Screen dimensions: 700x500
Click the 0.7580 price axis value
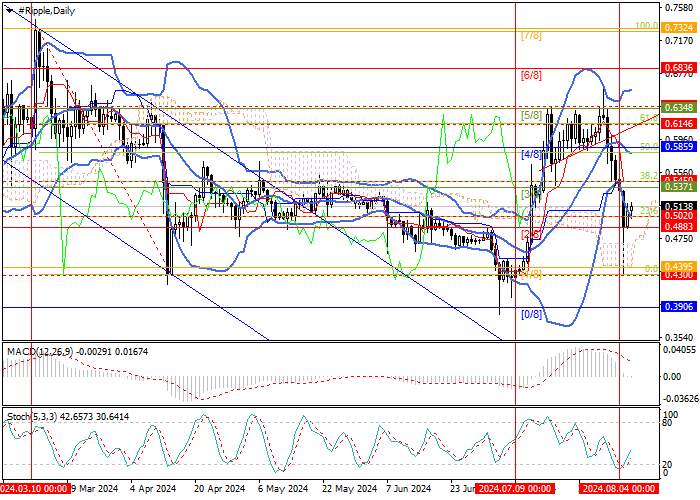pyautogui.click(x=679, y=8)
